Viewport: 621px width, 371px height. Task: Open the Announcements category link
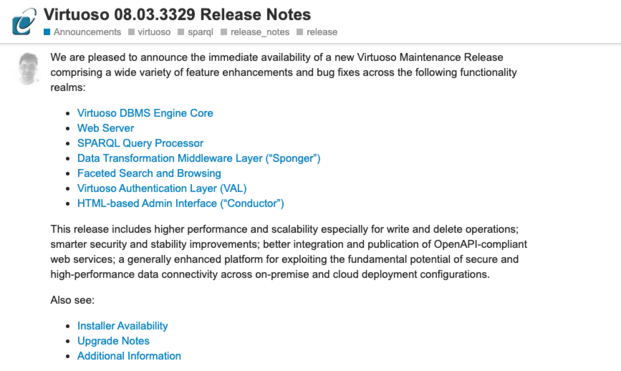pos(87,32)
